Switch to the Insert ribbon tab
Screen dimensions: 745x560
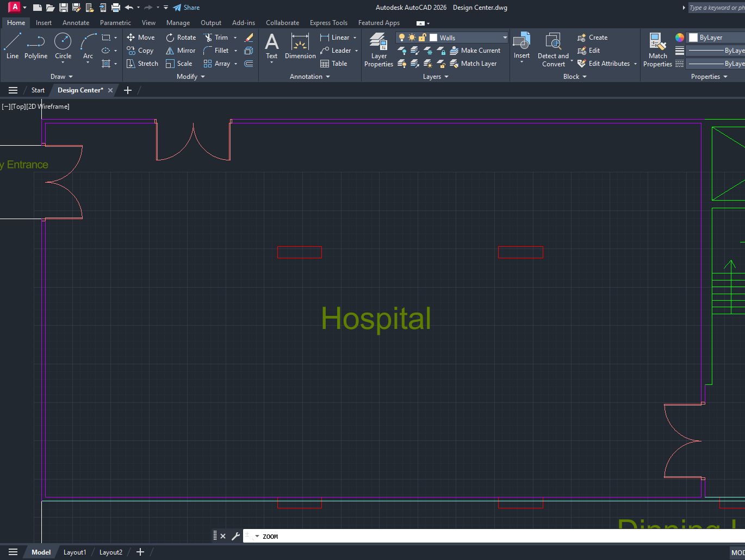[44, 23]
